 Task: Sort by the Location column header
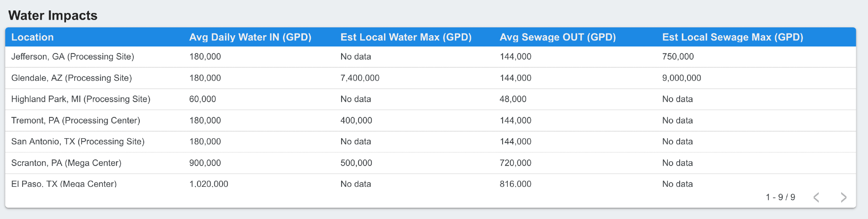pos(33,37)
